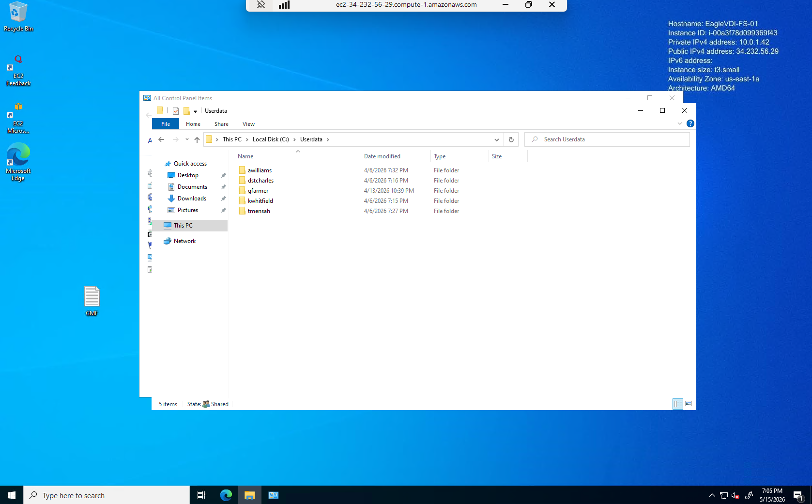Click the muted volume tray icon
This screenshot has width=812, height=504.
pos(735,495)
